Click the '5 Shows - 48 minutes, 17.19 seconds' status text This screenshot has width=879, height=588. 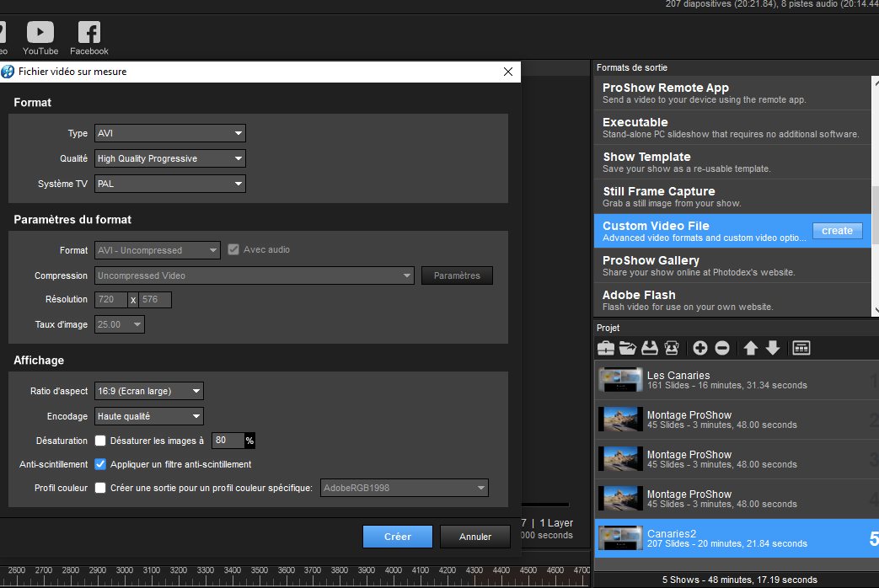[739, 580]
